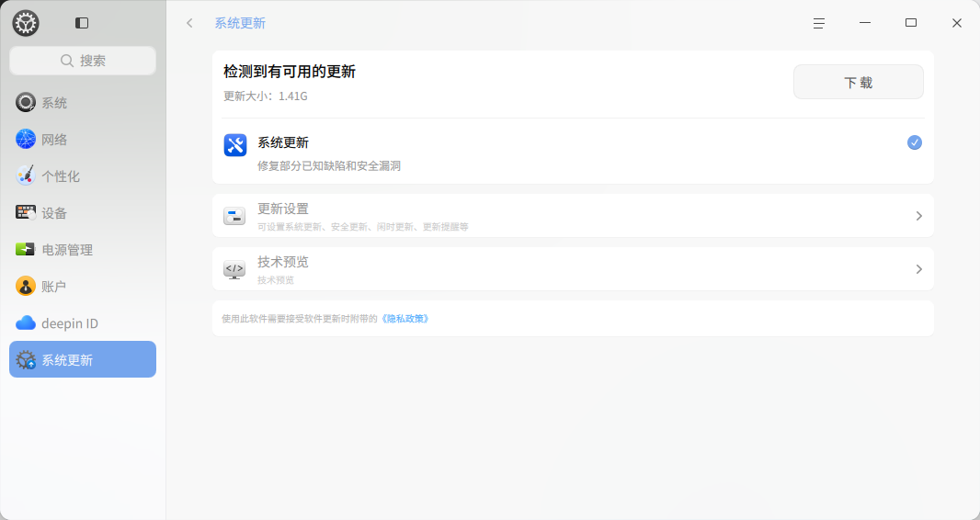This screenshot has height=520, width=980.
Task: Select 电源管理 in the sidebar
Action: click(83, 250)
